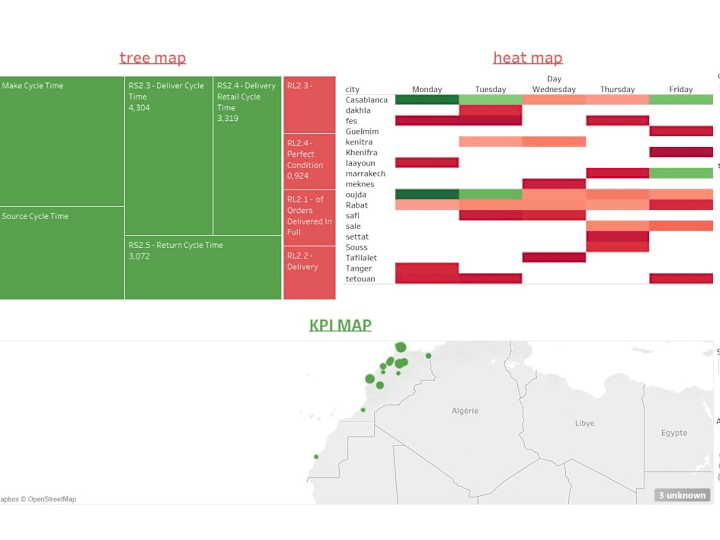The height and width of the screenshot is (540, 720).
Task: Select the RL2.4 Perfect Condition tile
Action: tap(309, 161)
